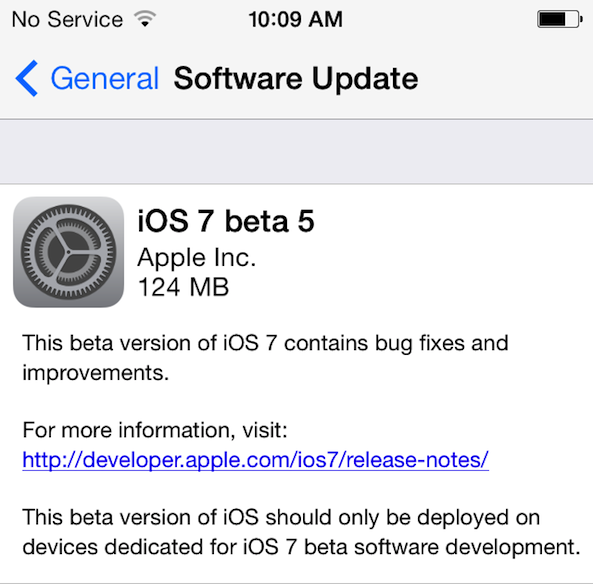Tap the navigation bar empty area right
This screenshot has height=584, width=593.
tap(505, 78)
